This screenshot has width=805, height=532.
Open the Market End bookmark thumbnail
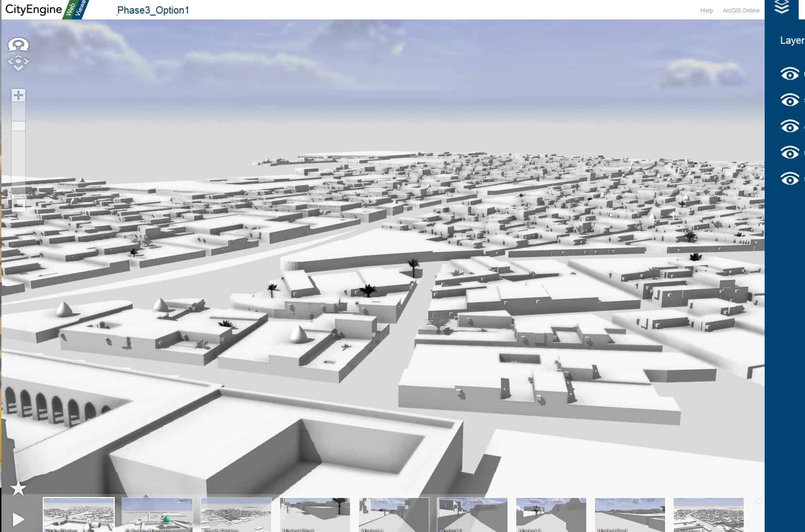(x=630, y=515)
